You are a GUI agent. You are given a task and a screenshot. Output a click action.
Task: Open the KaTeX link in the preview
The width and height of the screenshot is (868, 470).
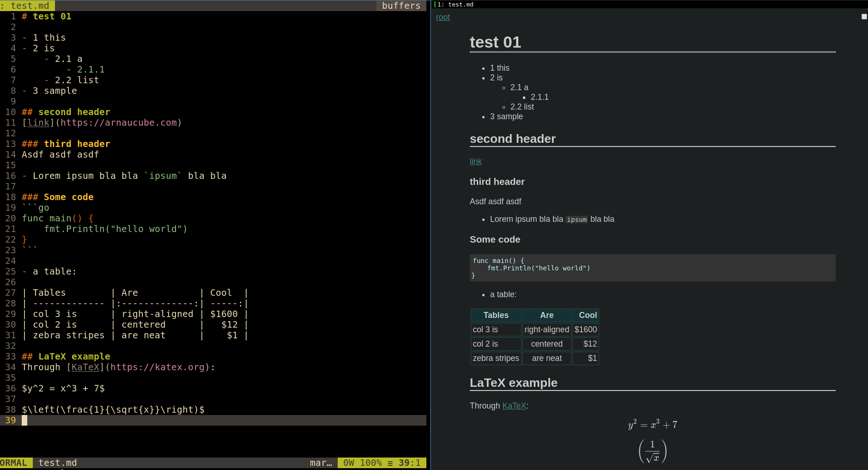(x=514, y=406)
